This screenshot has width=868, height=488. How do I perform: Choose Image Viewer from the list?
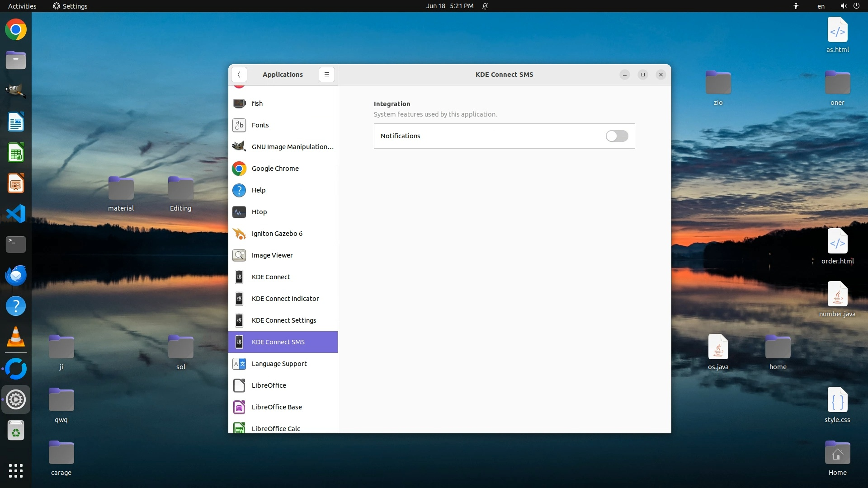pyautogui.click(x=272, y=255)
